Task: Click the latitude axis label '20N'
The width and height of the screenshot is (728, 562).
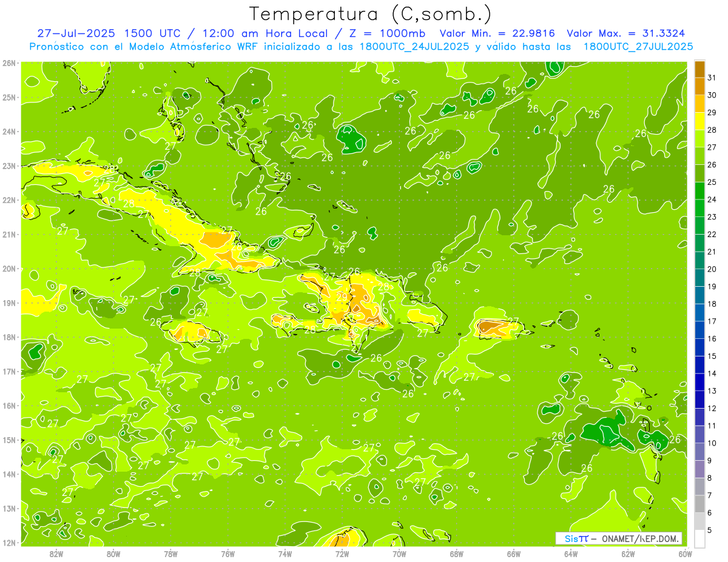Action: (x=9, y=269)
